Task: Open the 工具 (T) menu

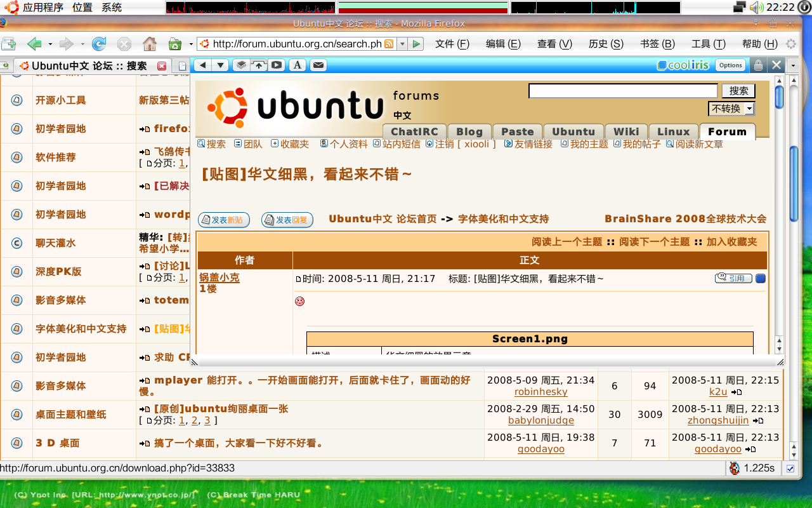Action: pyautogui.click(x=709, y=44)
